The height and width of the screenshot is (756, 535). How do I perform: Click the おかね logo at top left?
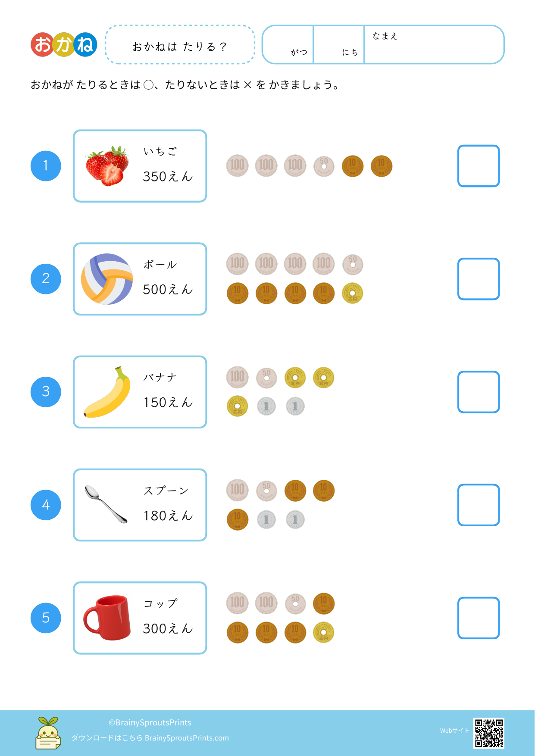point(64,45)
